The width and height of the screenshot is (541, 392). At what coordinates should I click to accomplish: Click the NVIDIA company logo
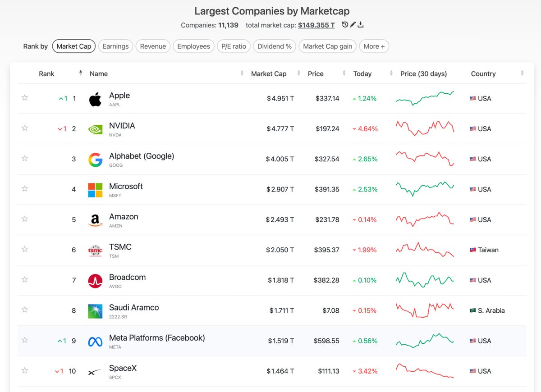[95, 129]
